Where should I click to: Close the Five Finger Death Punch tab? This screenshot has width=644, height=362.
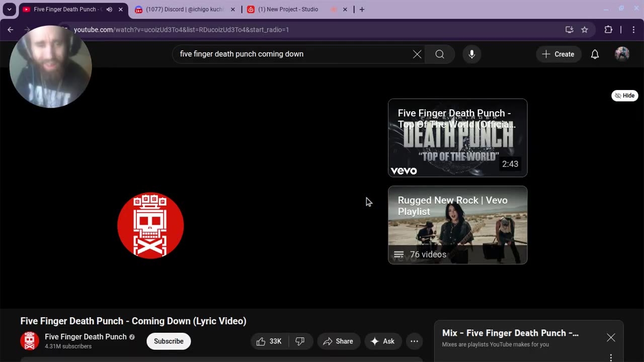121,9
